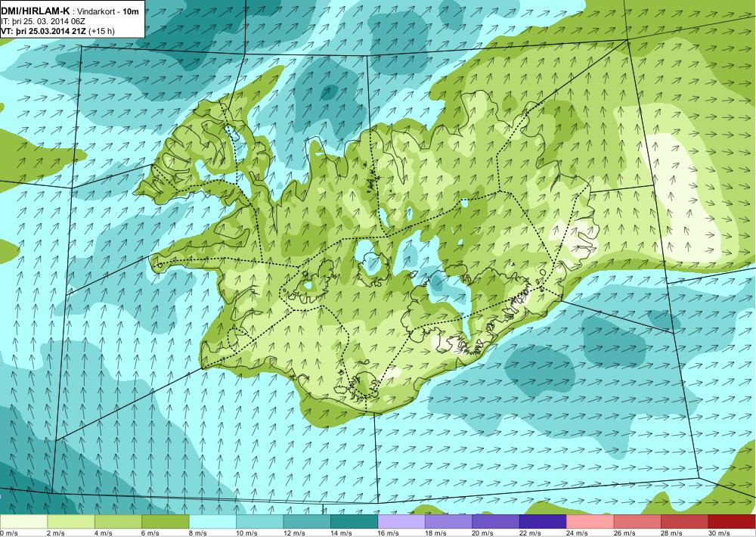Click the 'DMI/HIRLAM-K' model title text
The image size is (756, 537).
tap(36, 11)
